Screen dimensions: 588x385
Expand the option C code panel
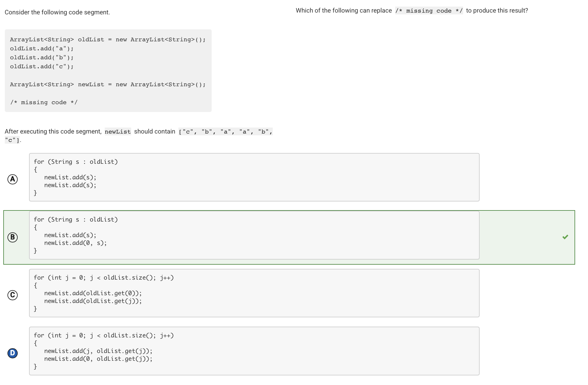pos(254,293)
